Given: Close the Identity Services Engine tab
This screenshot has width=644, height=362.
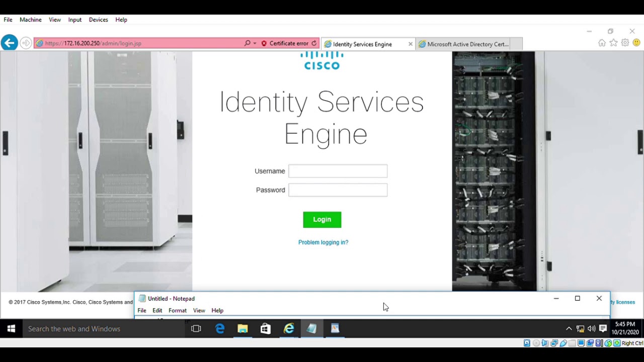Looking at the screenshot, I should [x=410, y=44].
